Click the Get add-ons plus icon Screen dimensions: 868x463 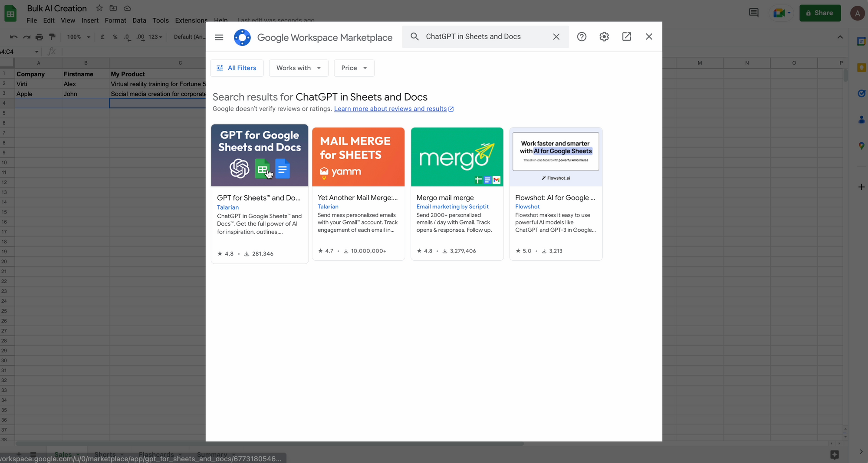click(861, 187)
